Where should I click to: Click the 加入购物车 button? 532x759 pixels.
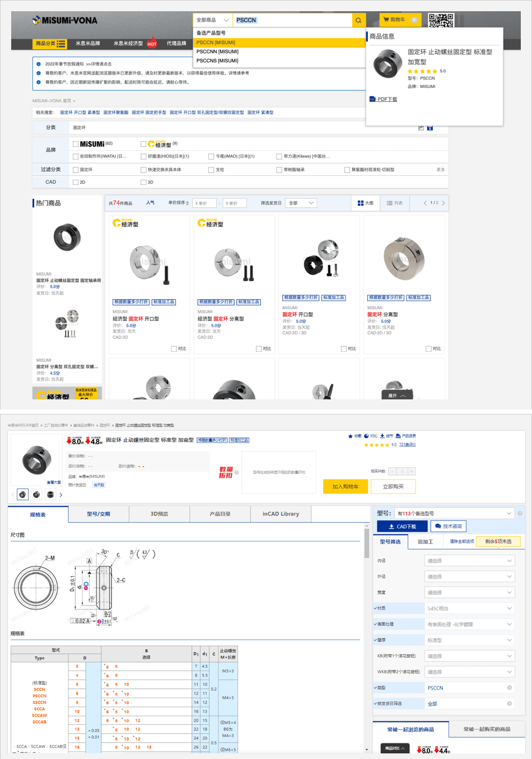(345, 486)
